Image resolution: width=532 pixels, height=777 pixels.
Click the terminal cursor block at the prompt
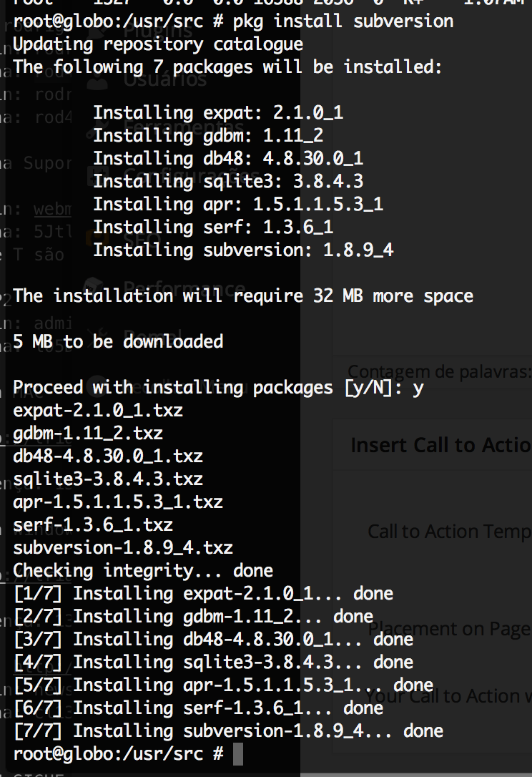[x=238, y=753]
